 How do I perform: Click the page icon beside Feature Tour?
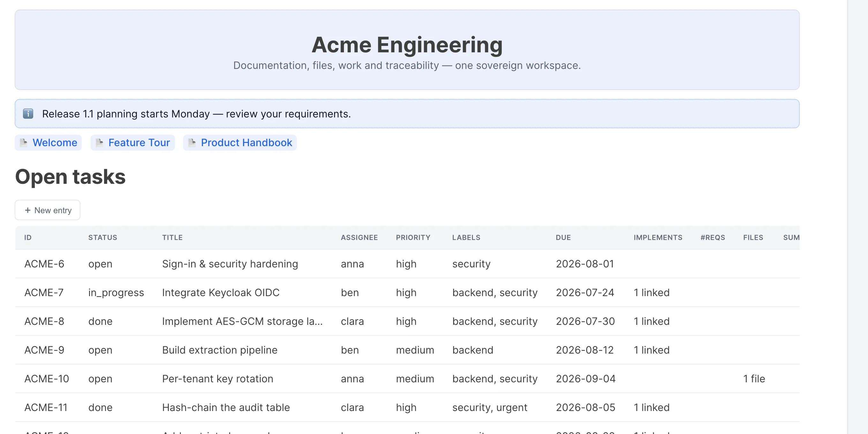99,143
